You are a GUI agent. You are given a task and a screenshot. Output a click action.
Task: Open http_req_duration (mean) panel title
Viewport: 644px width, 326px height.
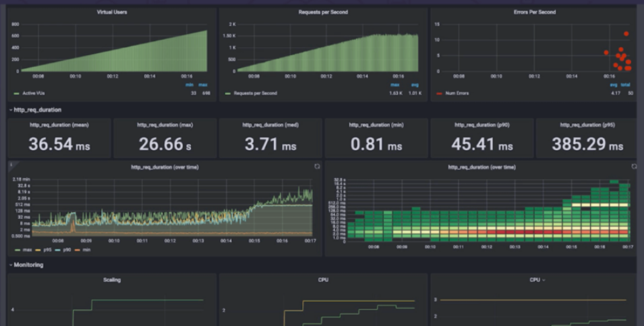tap(59, 125)
